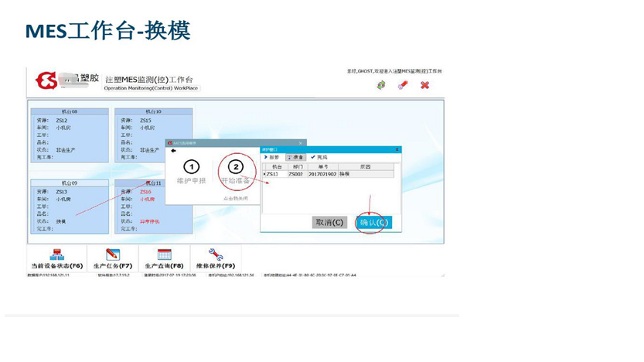Click the red X exit icon in header
This screenshot has width=644, height=362.
[424, 85]
